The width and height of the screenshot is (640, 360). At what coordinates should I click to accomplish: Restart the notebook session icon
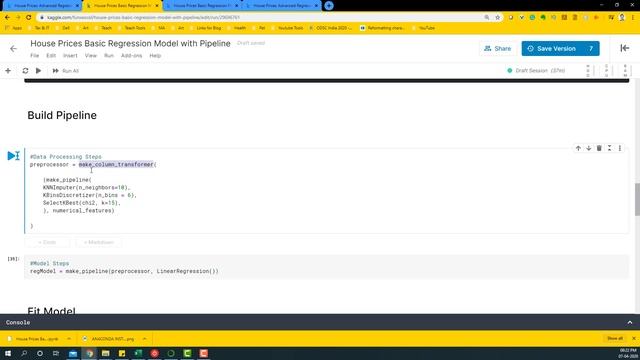[25, 71]
